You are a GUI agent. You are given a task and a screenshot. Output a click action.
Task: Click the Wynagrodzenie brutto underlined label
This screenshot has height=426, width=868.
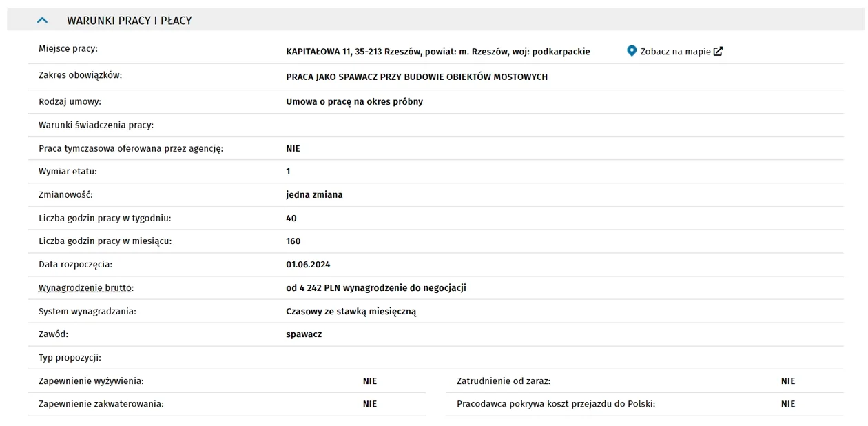coord(86,287)
